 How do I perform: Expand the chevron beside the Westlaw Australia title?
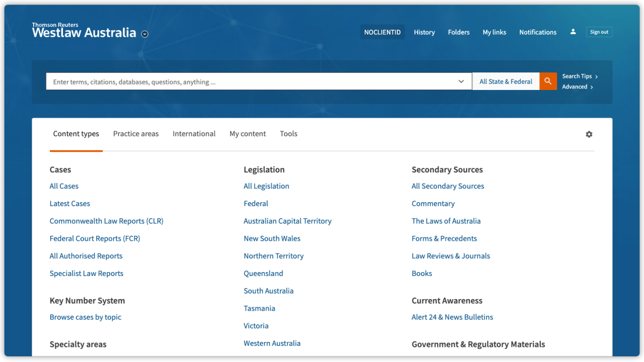(x=144, y=34)
